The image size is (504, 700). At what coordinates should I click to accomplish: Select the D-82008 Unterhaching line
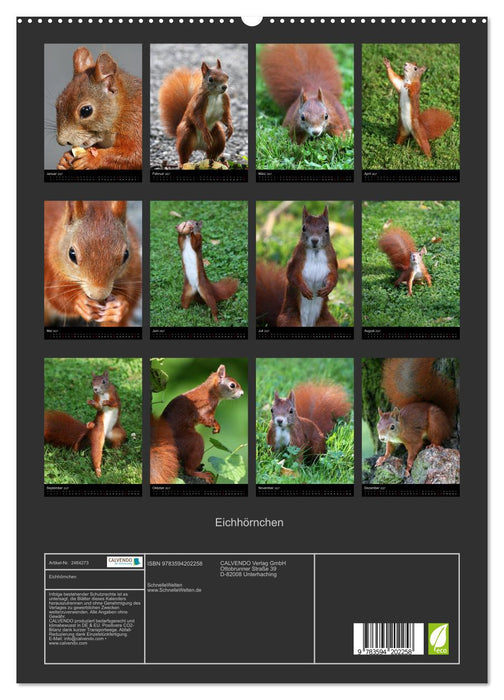click(x=248, y=574)
